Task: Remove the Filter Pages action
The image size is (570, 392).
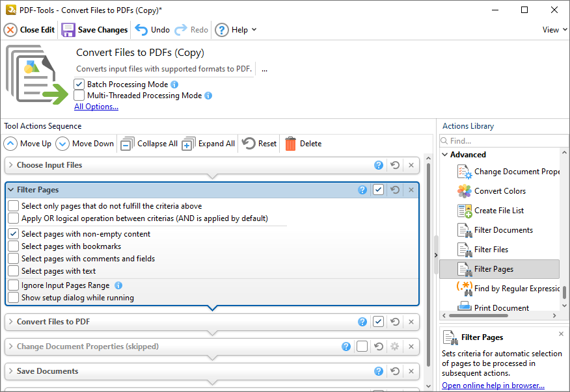Action: pyautogui.click(x=411, y=190)
